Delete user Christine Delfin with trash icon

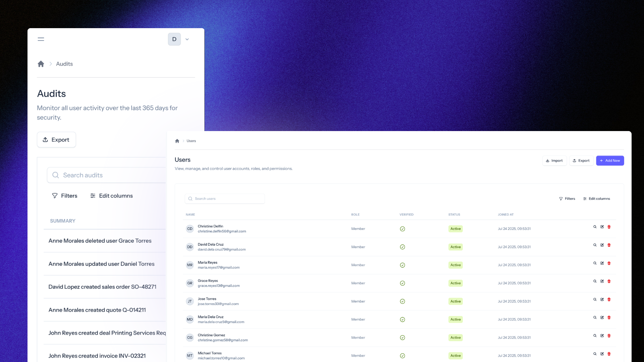[x=609, y=227]
